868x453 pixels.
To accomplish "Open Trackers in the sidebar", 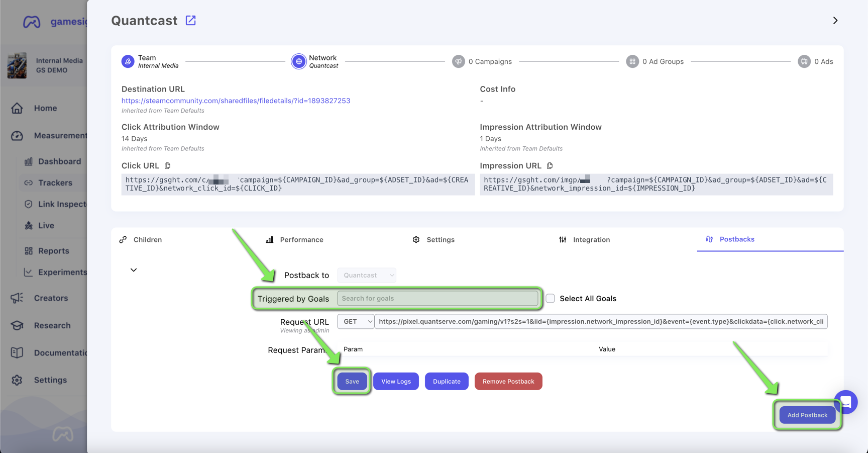I will (55, 183).
